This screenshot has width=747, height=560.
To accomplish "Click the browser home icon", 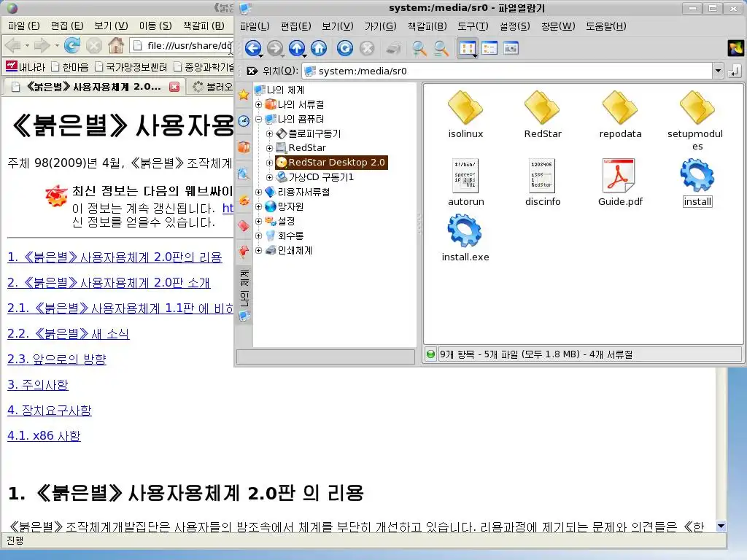I will (x=116, y=46).
